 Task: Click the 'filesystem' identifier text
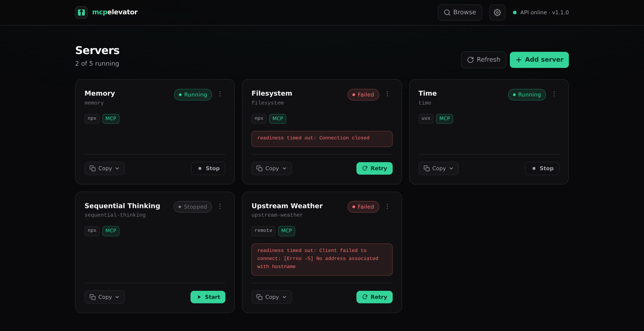pos(267,103)
